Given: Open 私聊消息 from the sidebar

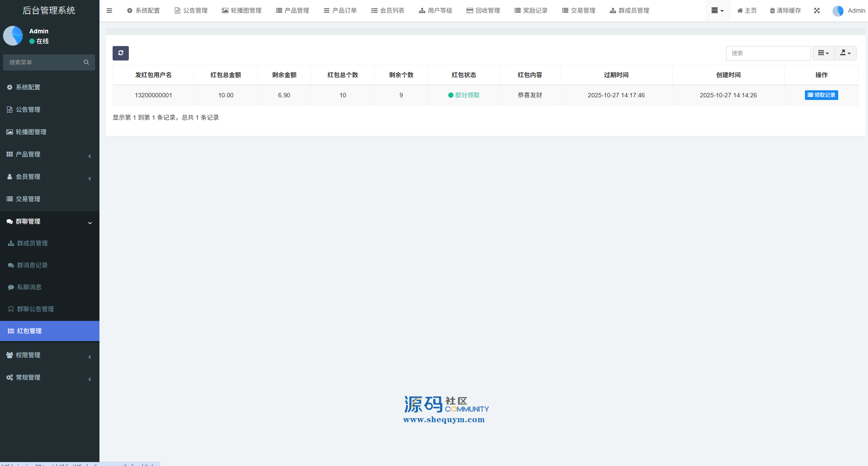Looking at the screenshot, I should (29, 287).
